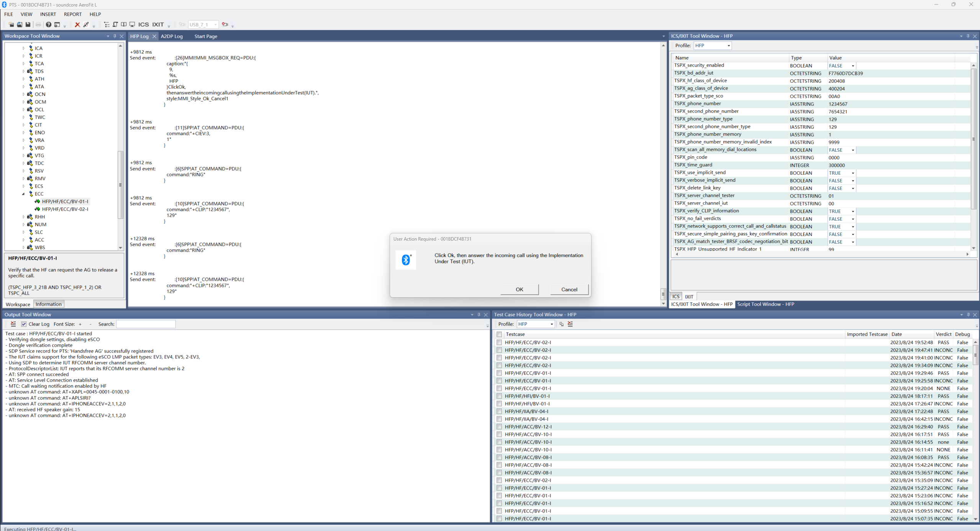Click Cancel in the User Action dialog
980x531 pixels.
(x=569, y=290)
